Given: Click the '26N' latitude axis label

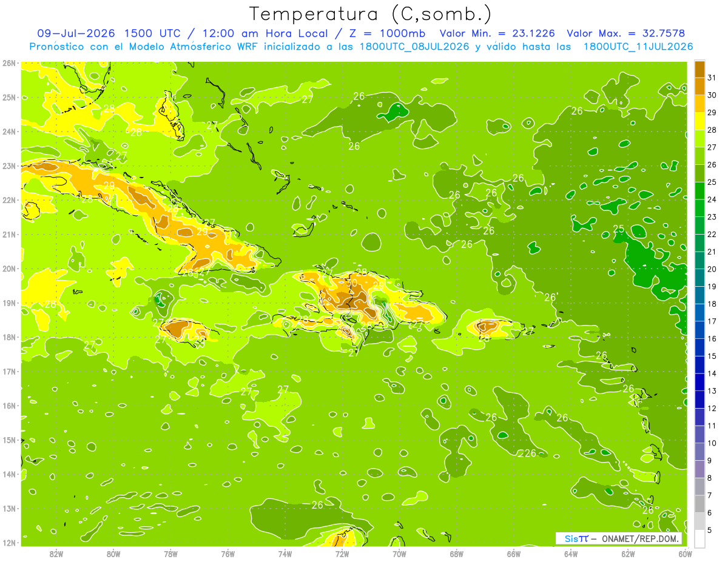Looking at the screenshot, I should 9,63.
